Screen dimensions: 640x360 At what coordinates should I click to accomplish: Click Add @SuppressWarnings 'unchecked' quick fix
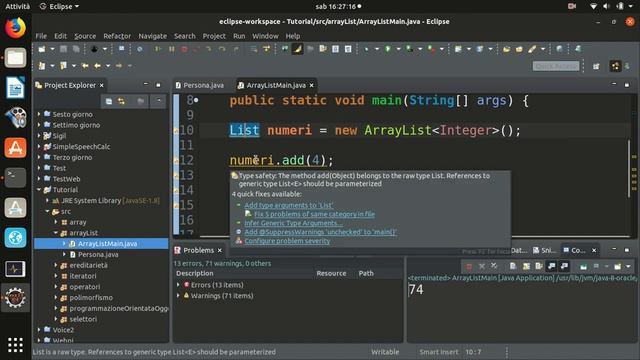(x=320, y=232)
